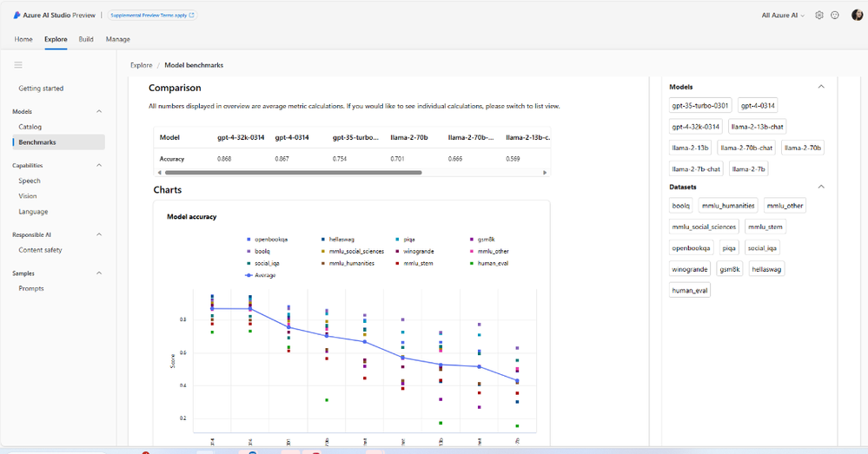Select mmlu_other dataset chip
This screenshot has height=454, width=868.
pos(785,206)
